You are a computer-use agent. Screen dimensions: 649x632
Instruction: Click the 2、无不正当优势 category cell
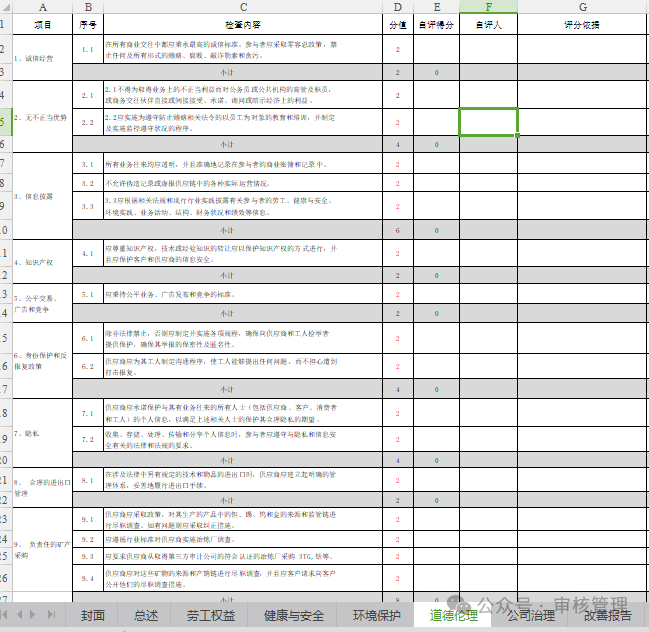tap(43, 117)
